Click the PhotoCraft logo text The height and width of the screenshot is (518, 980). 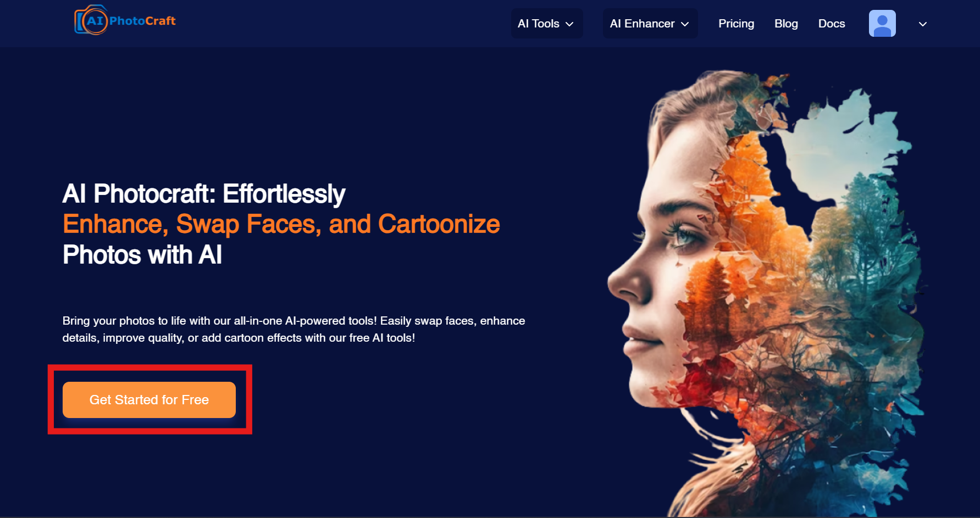click(x=142, y=21)
